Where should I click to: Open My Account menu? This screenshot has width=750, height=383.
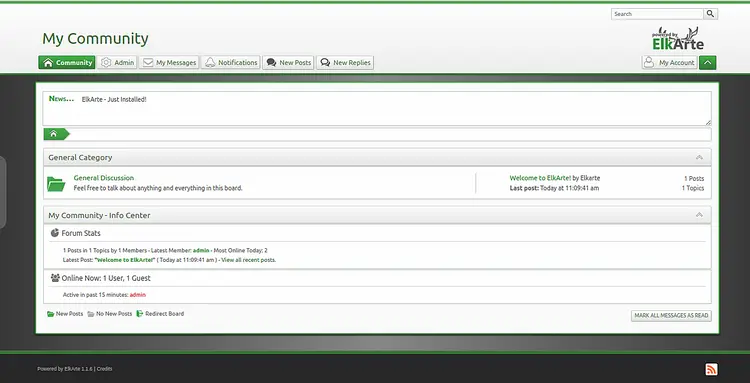[669, 63]
